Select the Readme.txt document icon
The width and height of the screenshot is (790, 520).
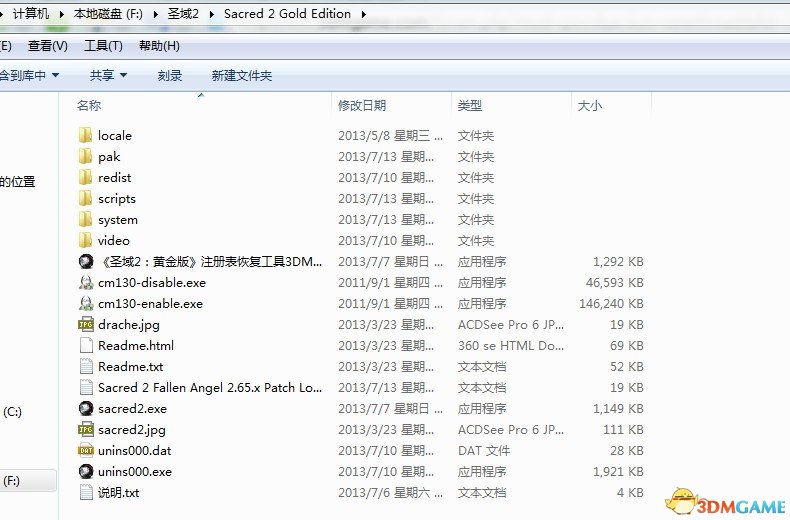coord(86,366)
